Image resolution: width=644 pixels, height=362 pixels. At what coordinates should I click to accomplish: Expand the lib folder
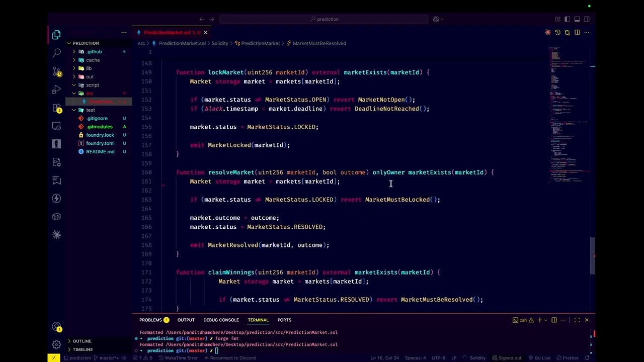[89, 68]
